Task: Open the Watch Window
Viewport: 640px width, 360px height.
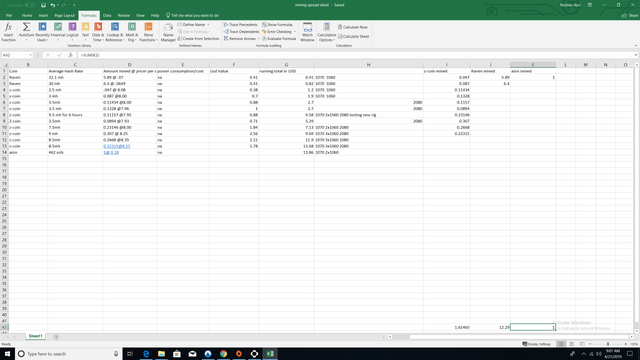Action: 307,32
